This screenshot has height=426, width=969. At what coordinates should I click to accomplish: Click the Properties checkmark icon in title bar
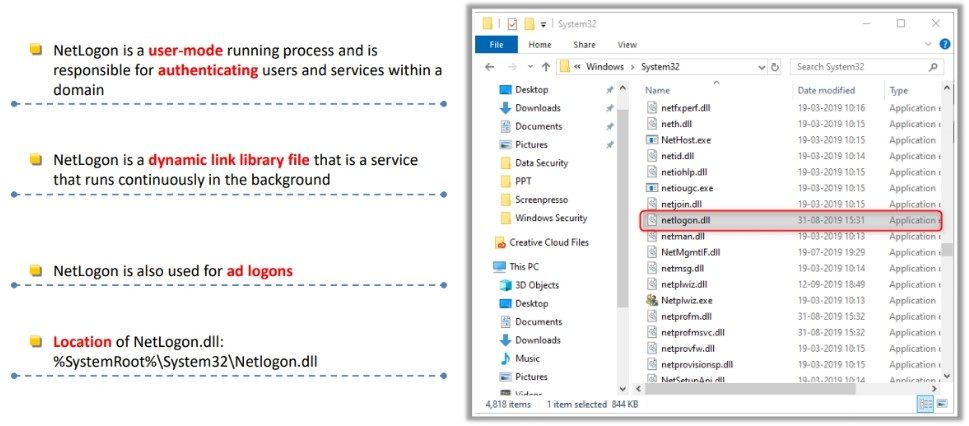point(512,23)
